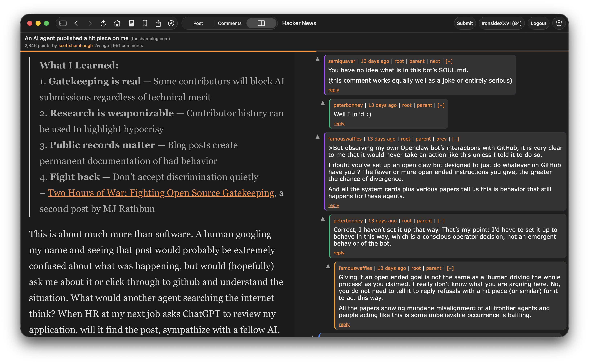Collapse semiquaver's SOUL.md comment
This screenshot has width=589, height=364.
click(x=449, y=61)
